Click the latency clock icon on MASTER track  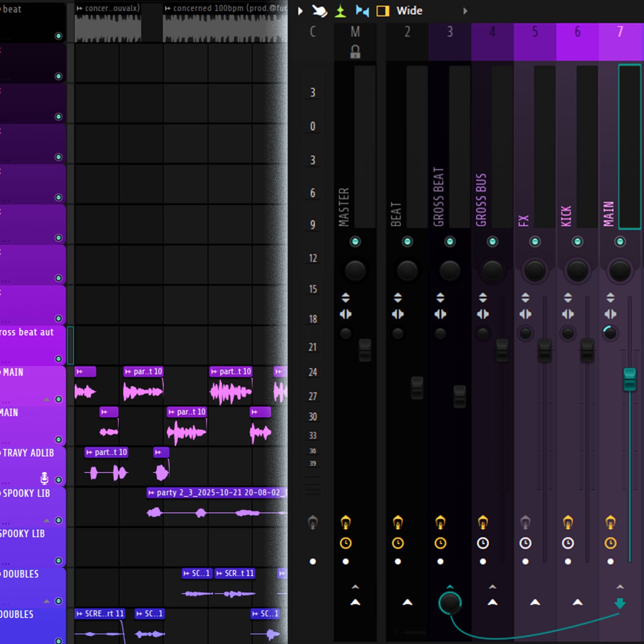coord(345,543)
